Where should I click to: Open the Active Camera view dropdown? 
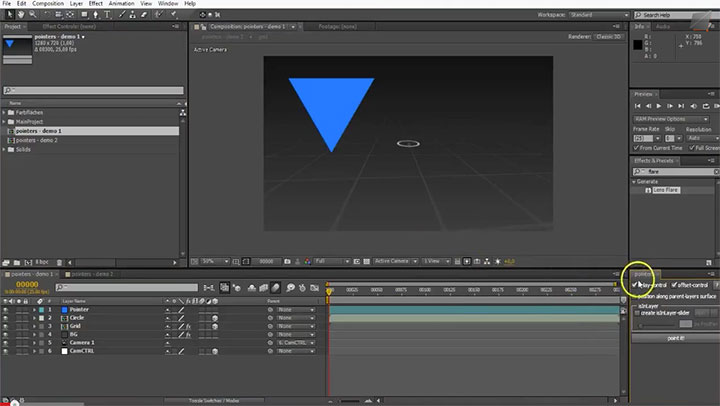click(395, 261)
